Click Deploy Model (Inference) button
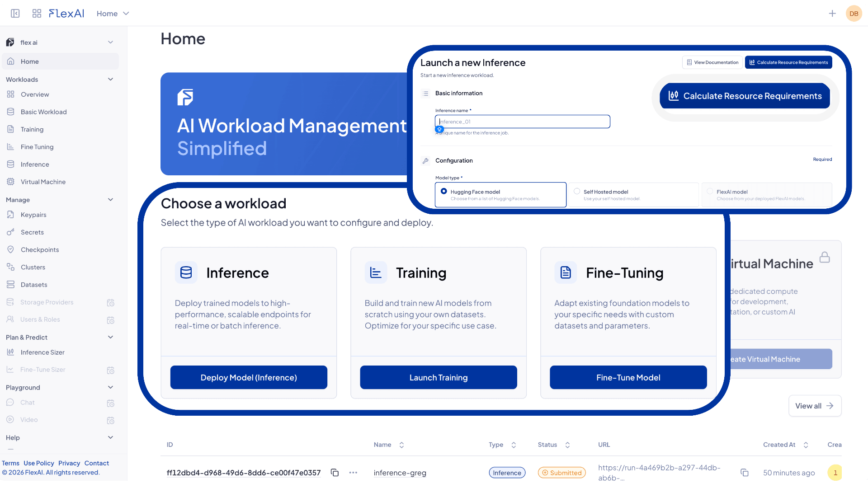Image resolution: width=868 pixels, height=488 pixels. 249,378
